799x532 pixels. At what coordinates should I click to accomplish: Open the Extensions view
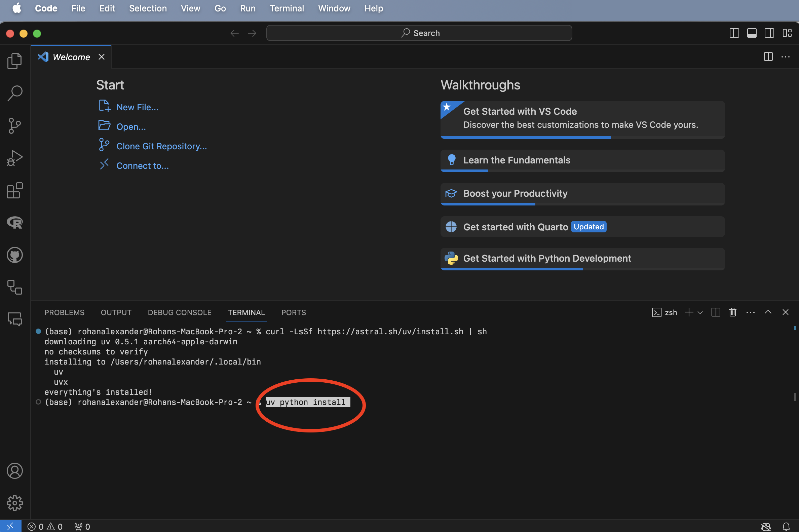14,191
